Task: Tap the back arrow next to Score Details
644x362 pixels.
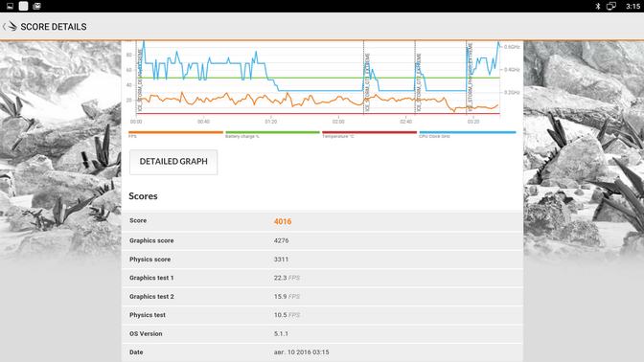Action: pos(4,27)
